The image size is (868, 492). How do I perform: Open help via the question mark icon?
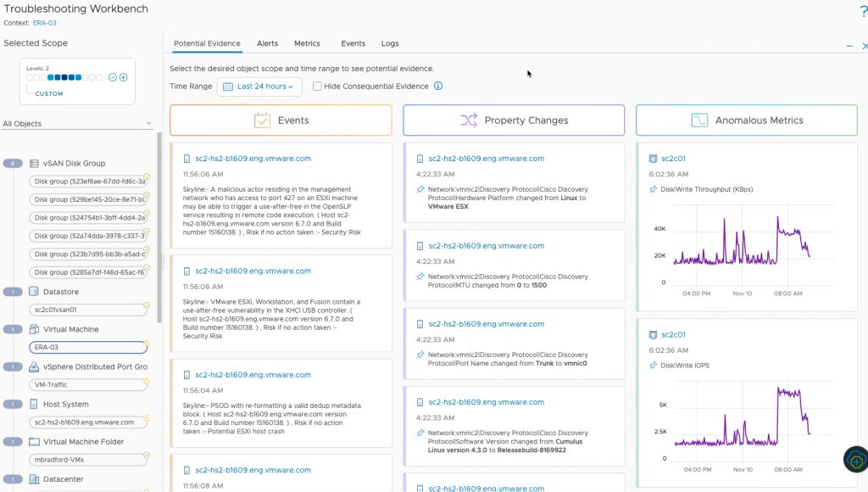tap(863, 12)
